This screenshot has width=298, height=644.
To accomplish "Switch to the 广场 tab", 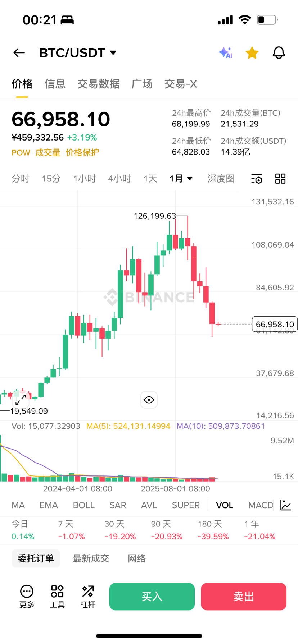I will click(x=142, y=84).
